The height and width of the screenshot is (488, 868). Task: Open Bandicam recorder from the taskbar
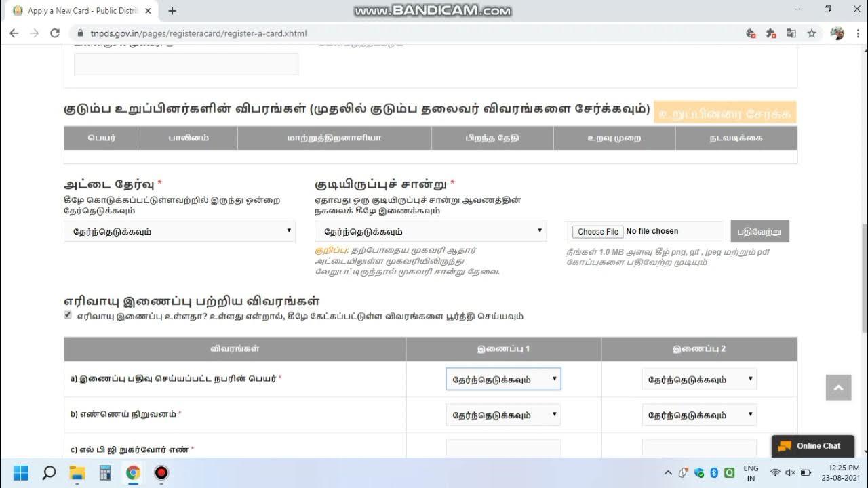(161, 472)
